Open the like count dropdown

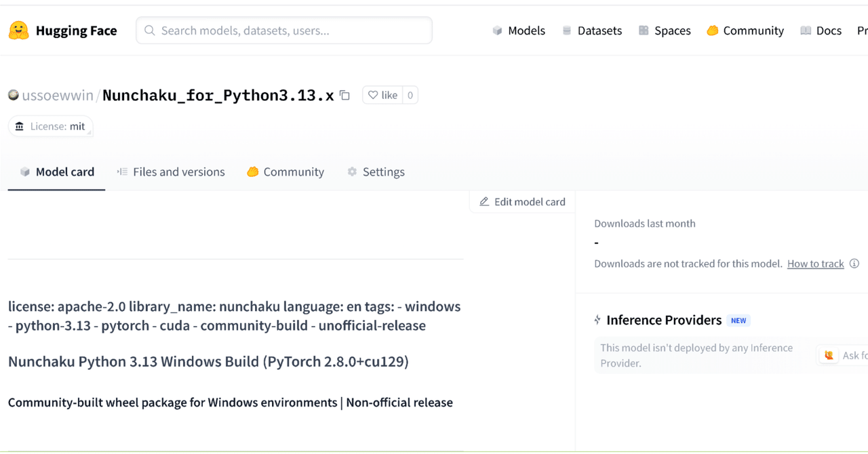[410, 95]
